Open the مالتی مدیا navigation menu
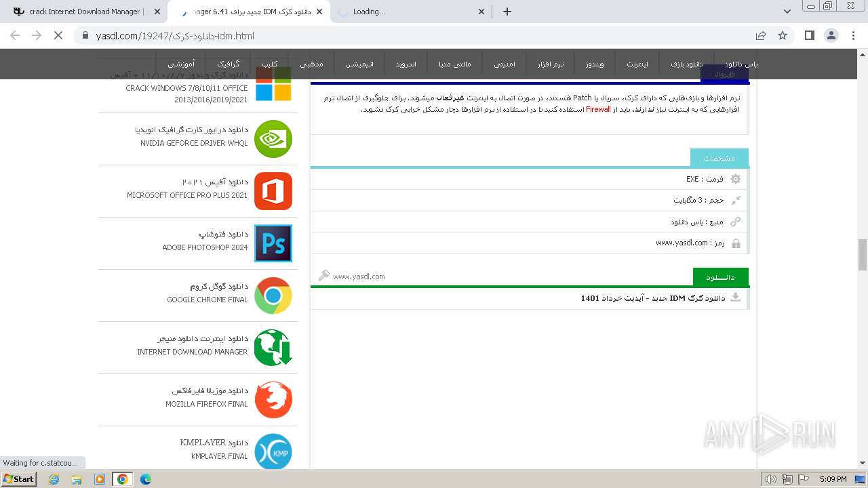The image size is (868, 488). 454,64
